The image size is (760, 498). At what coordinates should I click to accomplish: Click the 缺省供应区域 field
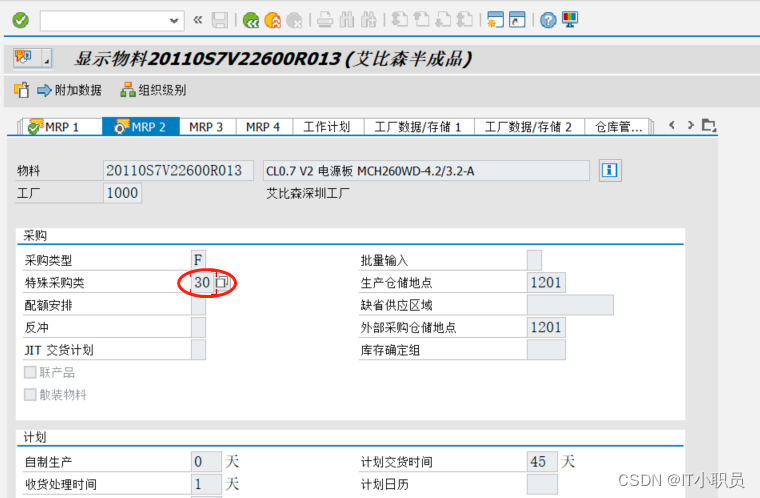tap(570, 305)
